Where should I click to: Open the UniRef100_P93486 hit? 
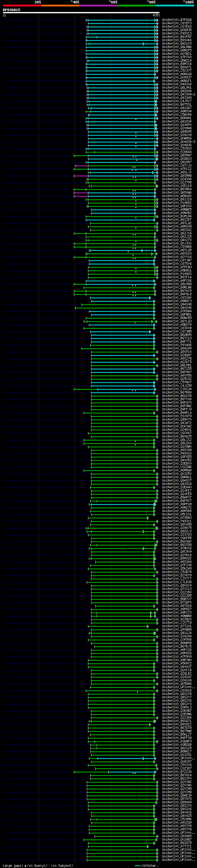tap(177, 345)
